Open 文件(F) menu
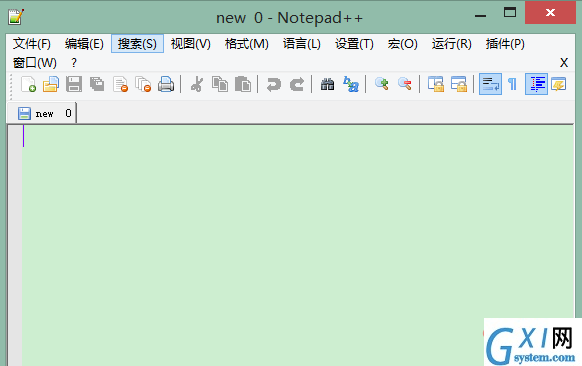The width and height of the screenshot is (582, 366). coord(32,44)
